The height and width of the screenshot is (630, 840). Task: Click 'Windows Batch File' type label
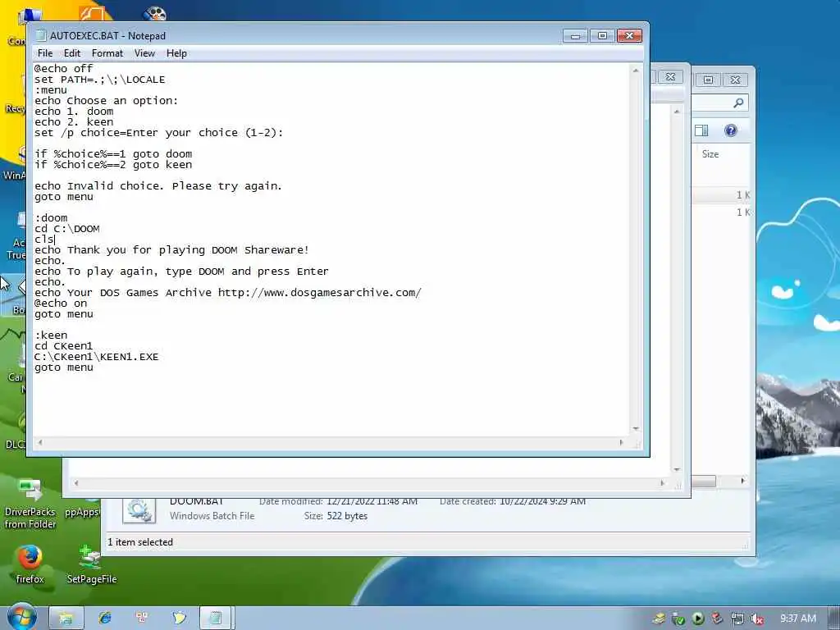pos(212,516)
